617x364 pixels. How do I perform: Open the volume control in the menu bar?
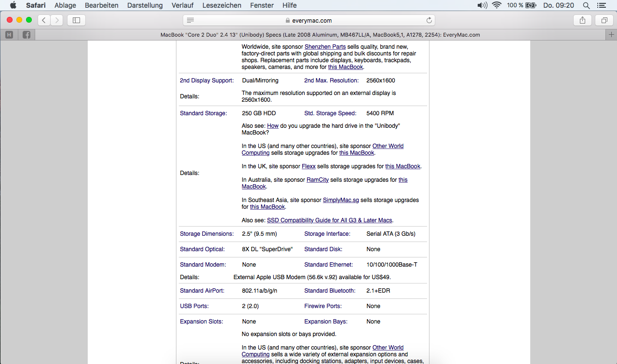pos(482,5)
